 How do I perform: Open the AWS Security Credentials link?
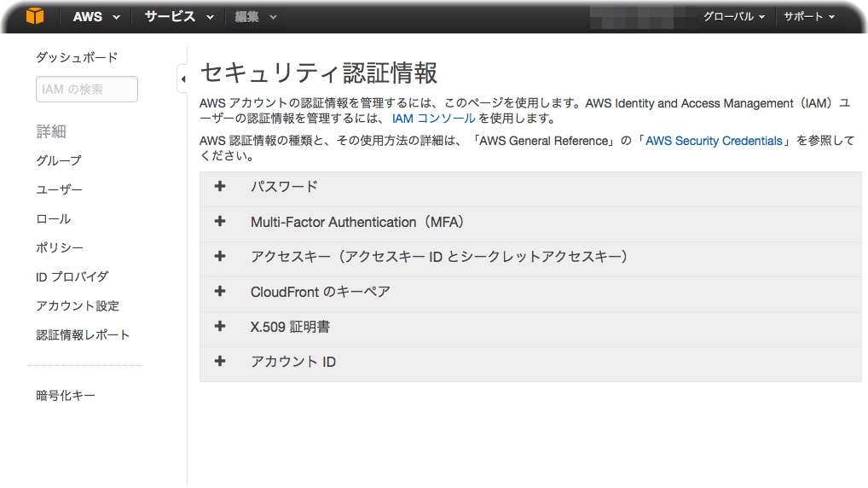(714, 141)
